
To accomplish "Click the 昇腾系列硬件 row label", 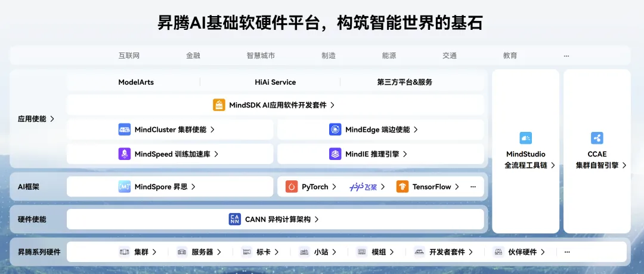I will (x=39, y=252).
